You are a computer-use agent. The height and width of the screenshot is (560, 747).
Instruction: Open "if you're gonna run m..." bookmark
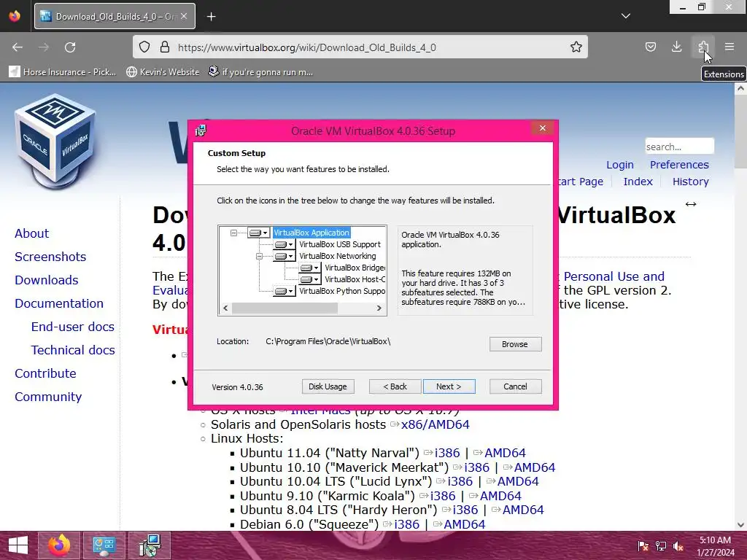(261, 72)
